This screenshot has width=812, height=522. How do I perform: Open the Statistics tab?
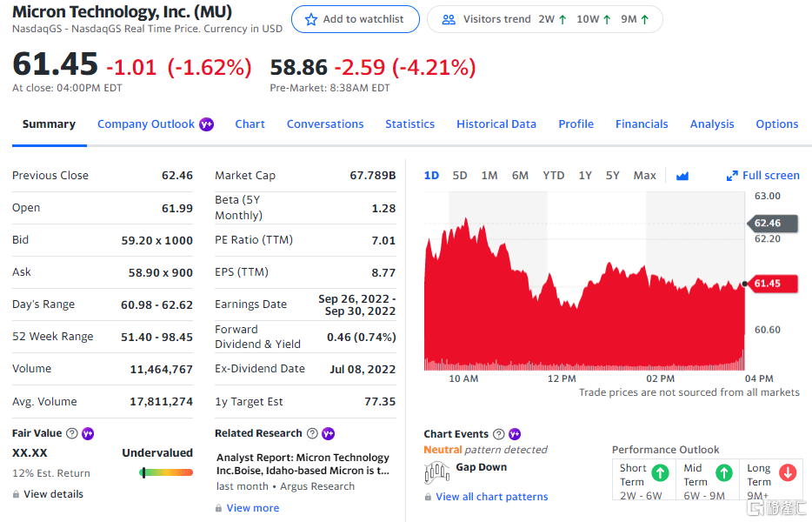pyautogui.click(x=409, y=124)
